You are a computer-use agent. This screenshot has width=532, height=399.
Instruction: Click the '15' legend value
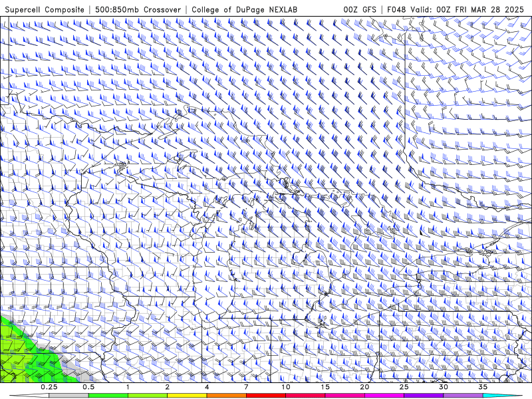[x=325, y=387]
